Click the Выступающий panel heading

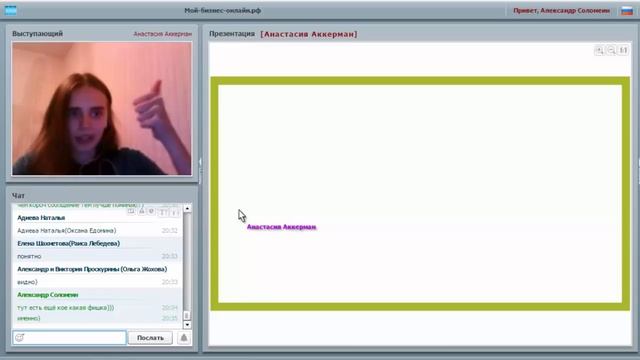coord(38,33)
